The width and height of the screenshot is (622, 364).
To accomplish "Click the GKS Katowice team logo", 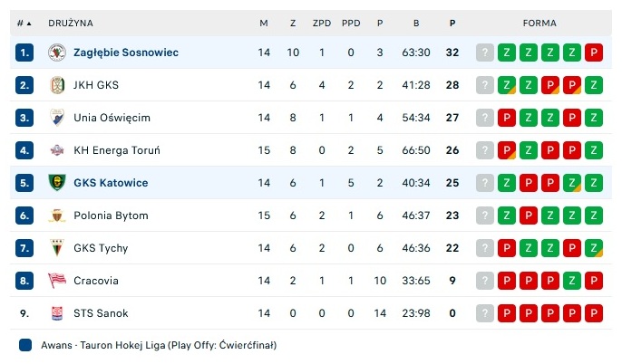I will click(57, 183).
